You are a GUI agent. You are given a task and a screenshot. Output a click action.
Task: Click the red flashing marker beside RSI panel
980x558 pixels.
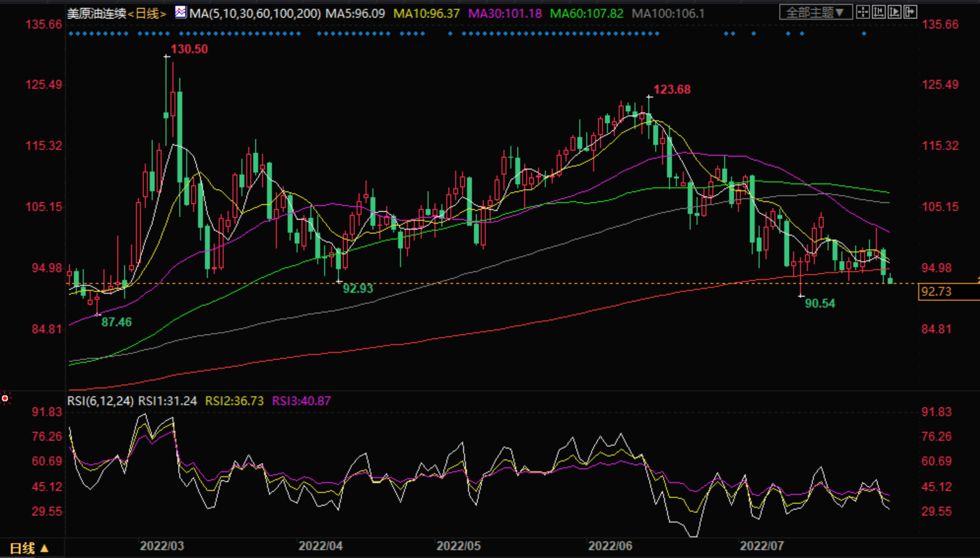pos(5,398)
